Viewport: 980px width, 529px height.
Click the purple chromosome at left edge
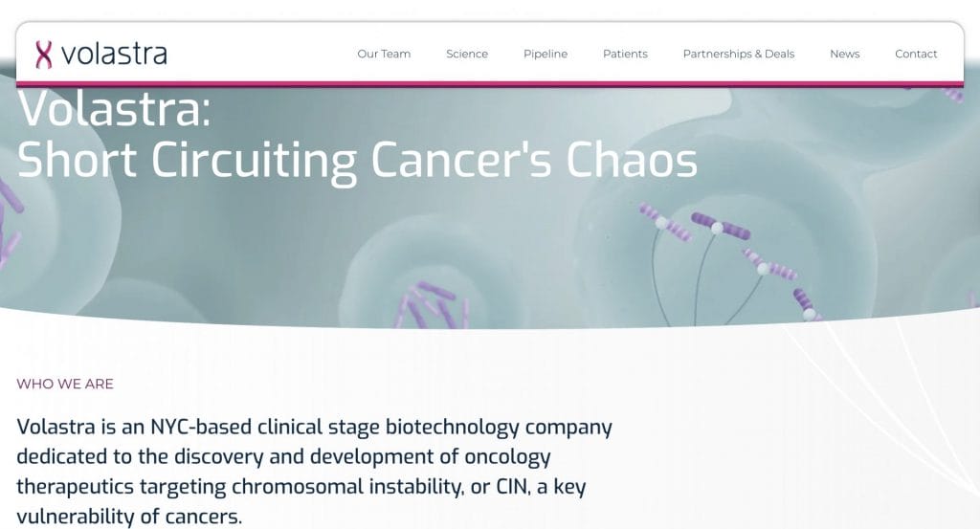tap(10, 196)
